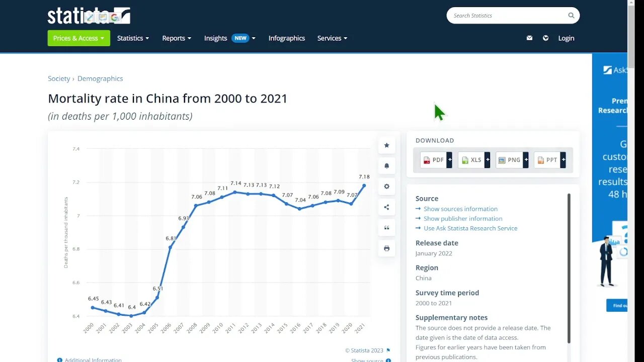Click the 2006 data point 6.81

tap(171, 247)
